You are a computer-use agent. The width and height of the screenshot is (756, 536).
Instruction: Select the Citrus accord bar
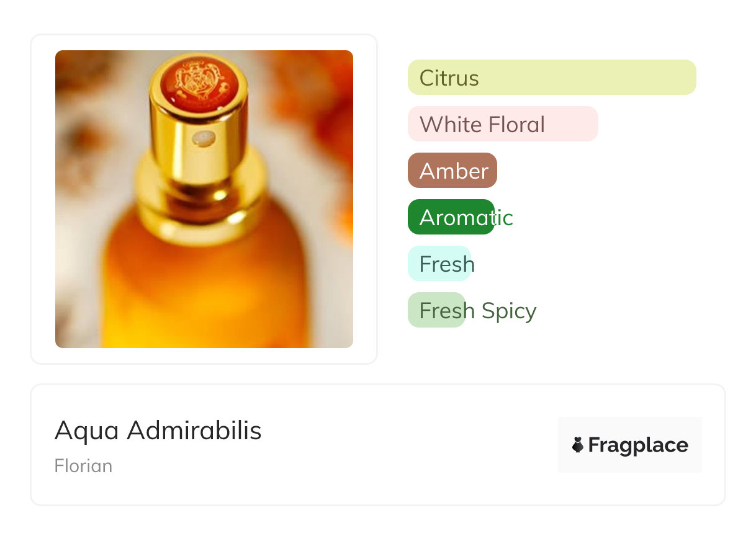[x=551, y=78]
